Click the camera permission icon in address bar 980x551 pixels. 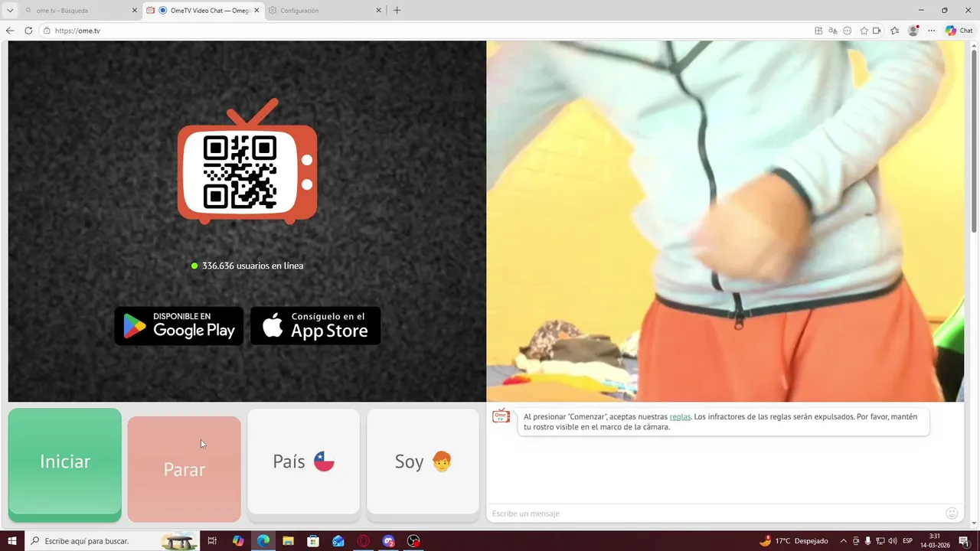[877, 31]
